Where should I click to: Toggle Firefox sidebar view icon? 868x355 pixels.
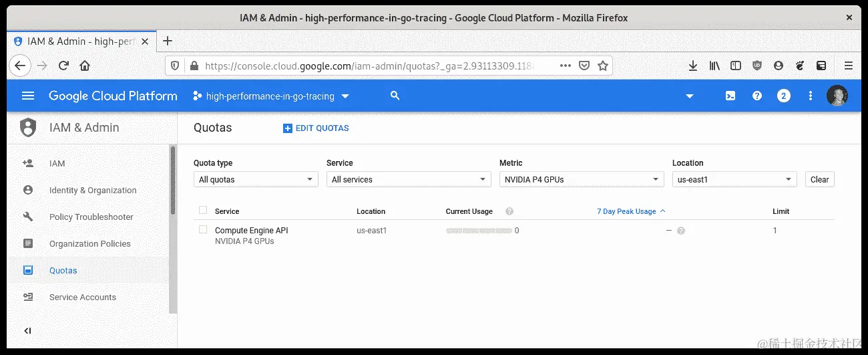736,66
